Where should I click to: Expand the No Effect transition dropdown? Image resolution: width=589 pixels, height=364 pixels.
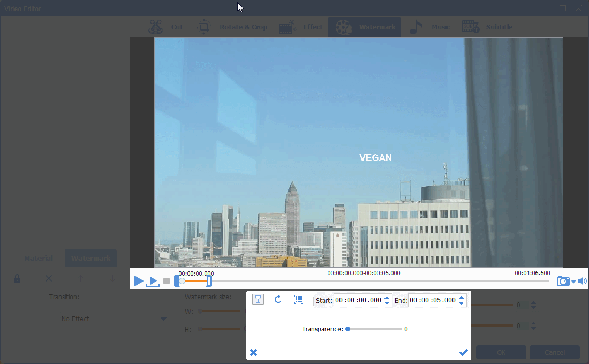point(163,319)
